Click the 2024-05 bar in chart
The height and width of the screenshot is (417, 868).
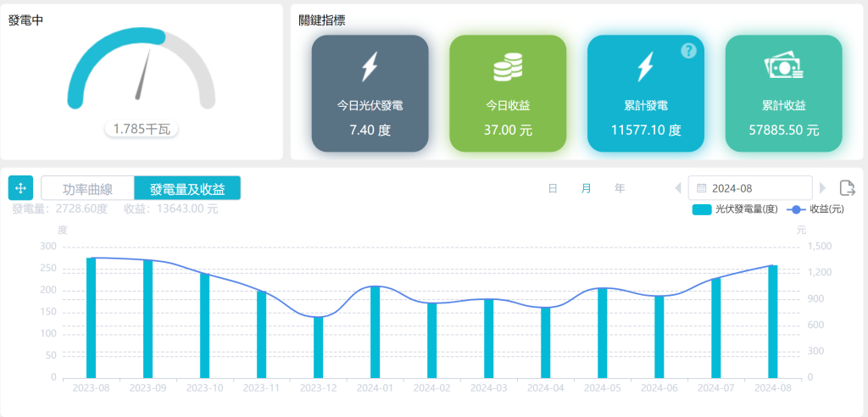(x=603, y=333)
